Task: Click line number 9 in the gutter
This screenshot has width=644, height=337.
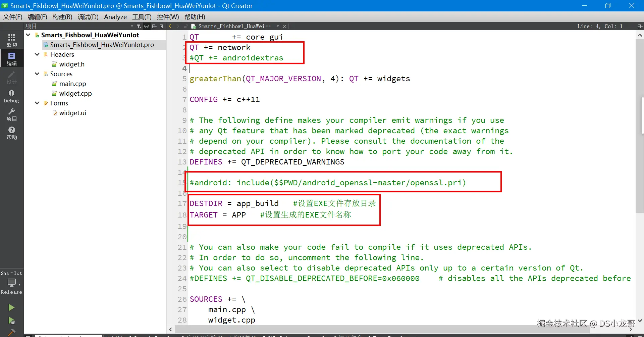Action: point(184,120)
